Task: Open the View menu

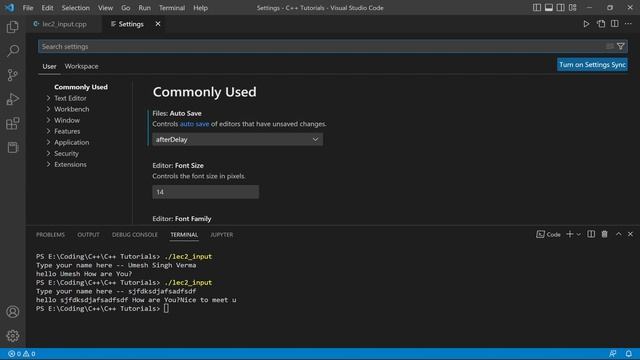Action: coord(105,8)
